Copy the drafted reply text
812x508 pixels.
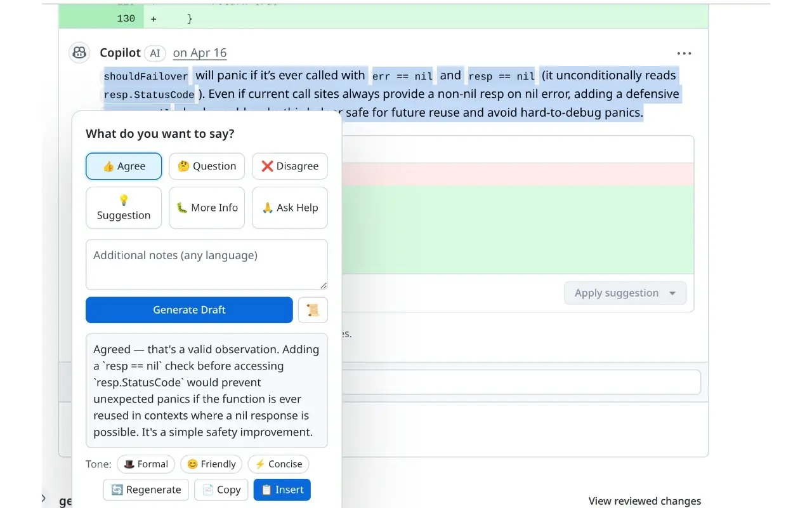tap(221, 490)
